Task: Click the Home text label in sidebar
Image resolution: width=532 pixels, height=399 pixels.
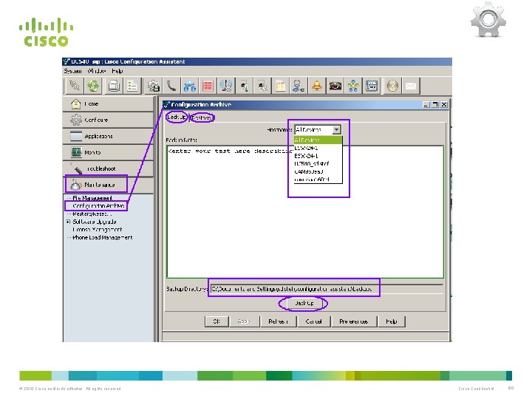Action: point(92,104)
